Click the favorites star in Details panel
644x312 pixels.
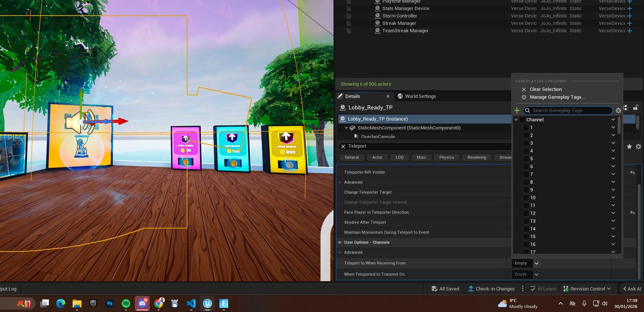point(629,146)
